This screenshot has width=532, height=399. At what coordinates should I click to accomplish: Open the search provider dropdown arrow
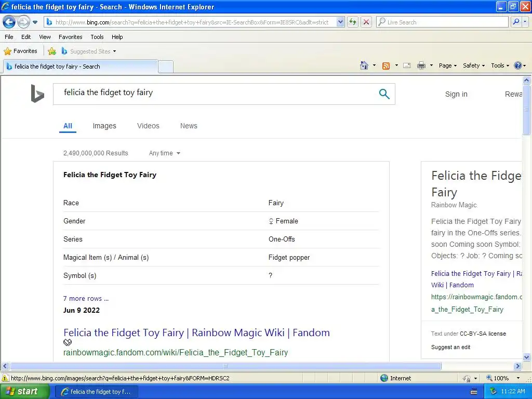525,22
